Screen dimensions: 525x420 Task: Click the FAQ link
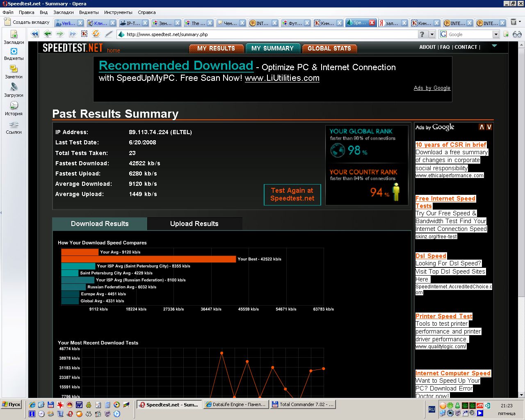pyautogui.click(x=445, y=47)
